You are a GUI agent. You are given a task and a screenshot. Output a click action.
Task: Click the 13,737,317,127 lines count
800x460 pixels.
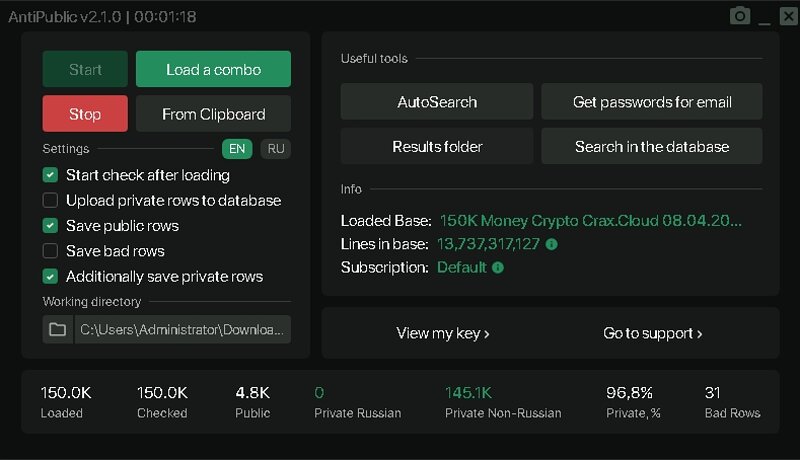coord(488,244)
